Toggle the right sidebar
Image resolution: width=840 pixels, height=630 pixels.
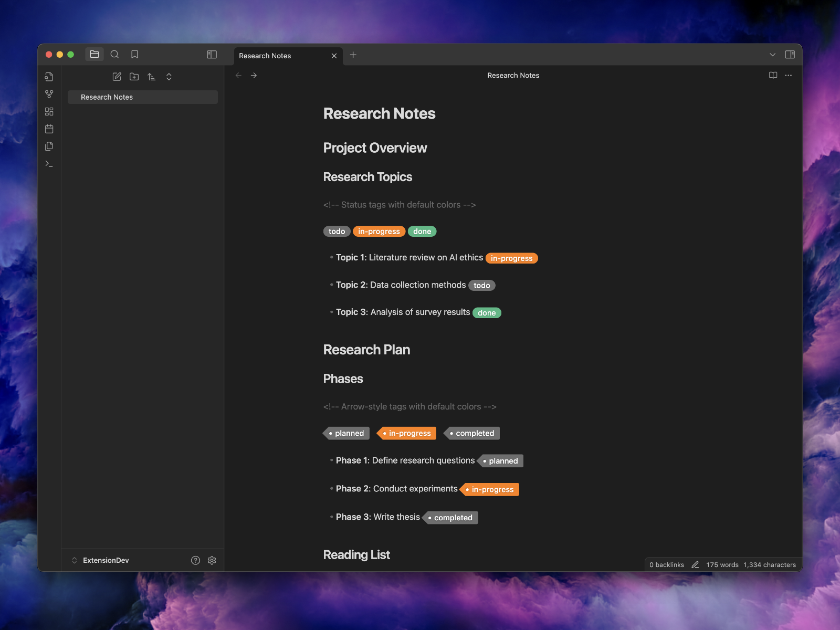[790, 55]
